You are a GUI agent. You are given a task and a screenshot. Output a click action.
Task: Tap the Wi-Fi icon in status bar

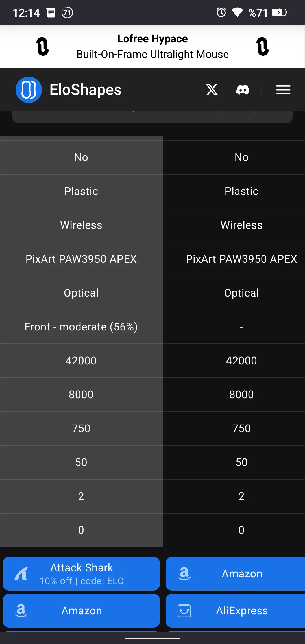237,12
